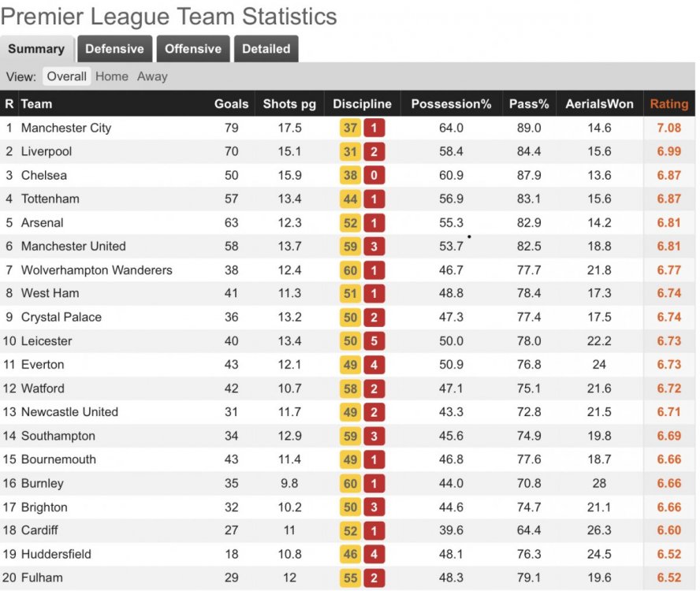Click Leicester's red card count 5

(x=374, y=341)
